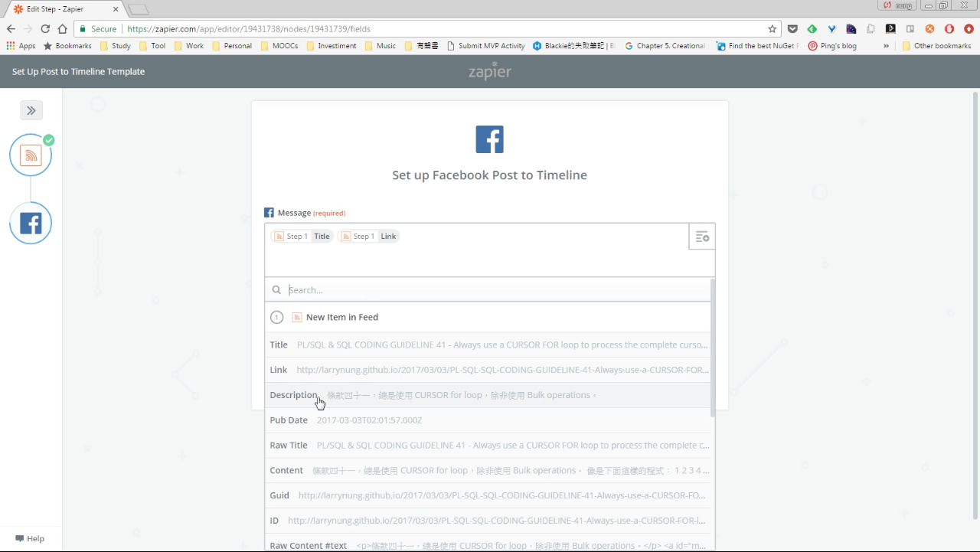
Task: Show more bookmarks with double chevron
Action: [x=886, y=46]
